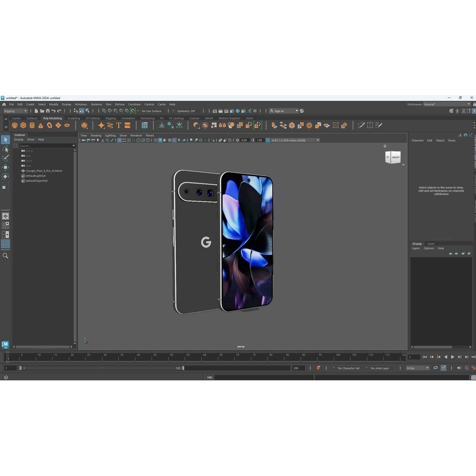This screenshot has height=476, width=476.
Task: Open the Workspace General dropdown
Action: [x=447, y=104]
